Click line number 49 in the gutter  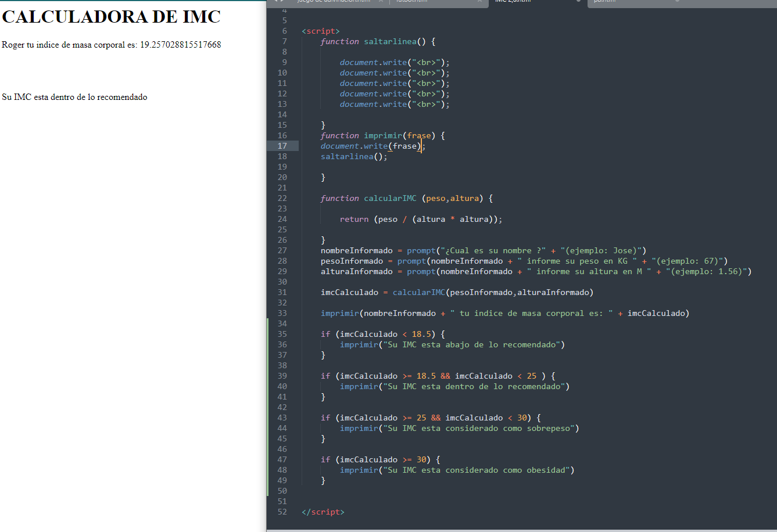282,480
